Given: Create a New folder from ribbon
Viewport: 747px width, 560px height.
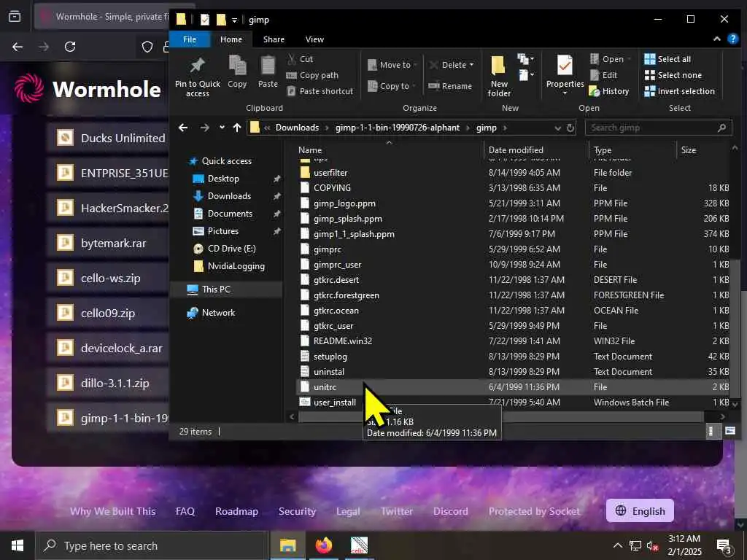Looking at the screenshot, I should tap(499, 76).
